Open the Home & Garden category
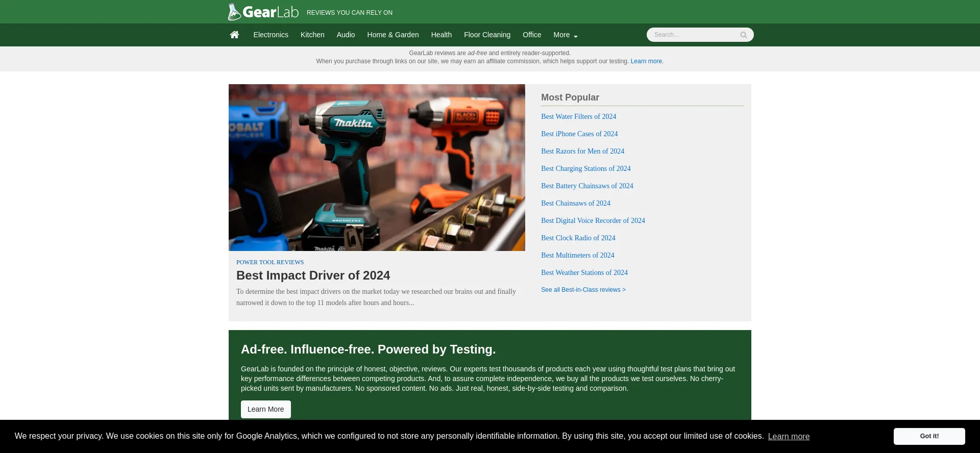The height and width of the screenshot is (453, 980). point(393,35)
